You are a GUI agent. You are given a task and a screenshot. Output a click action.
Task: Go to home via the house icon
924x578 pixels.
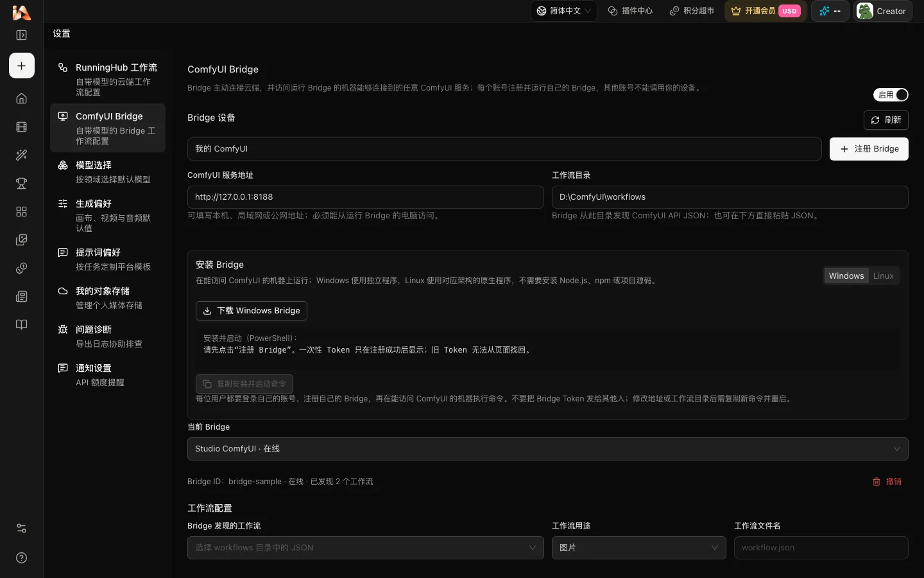pyautogui.click(x=21, y=98)
